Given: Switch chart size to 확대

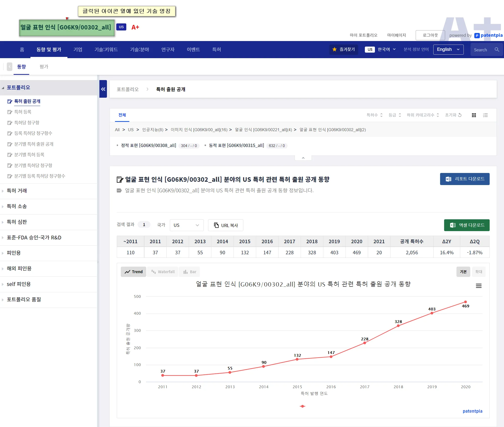Looking at the screenshot, I should pos(479,272).
